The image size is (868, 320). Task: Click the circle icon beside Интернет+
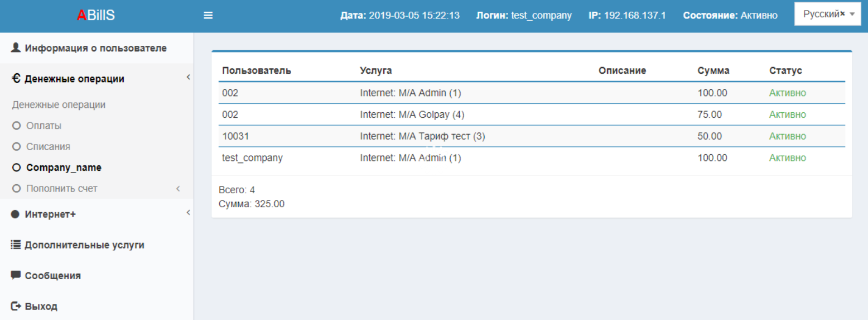point(16,214)
